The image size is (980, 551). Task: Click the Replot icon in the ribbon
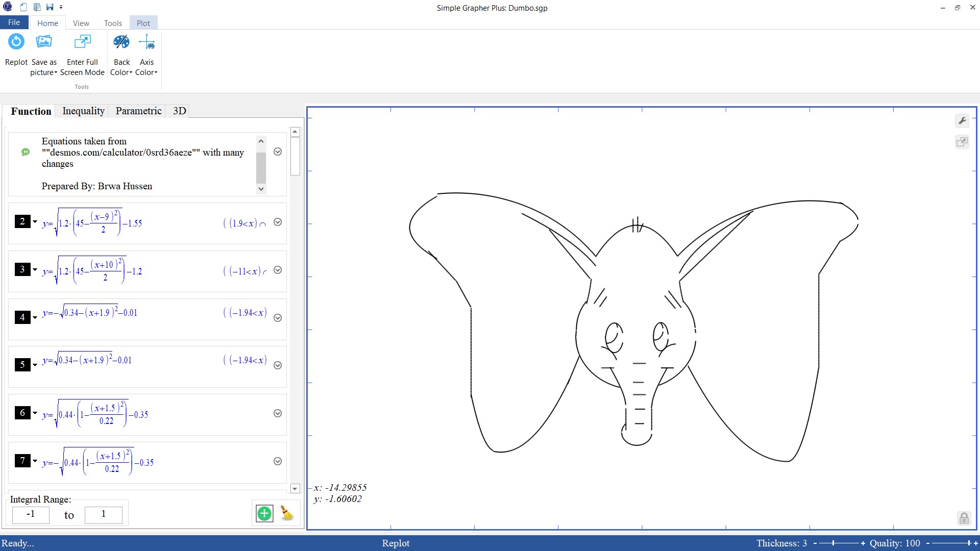[x=16, y=42]
